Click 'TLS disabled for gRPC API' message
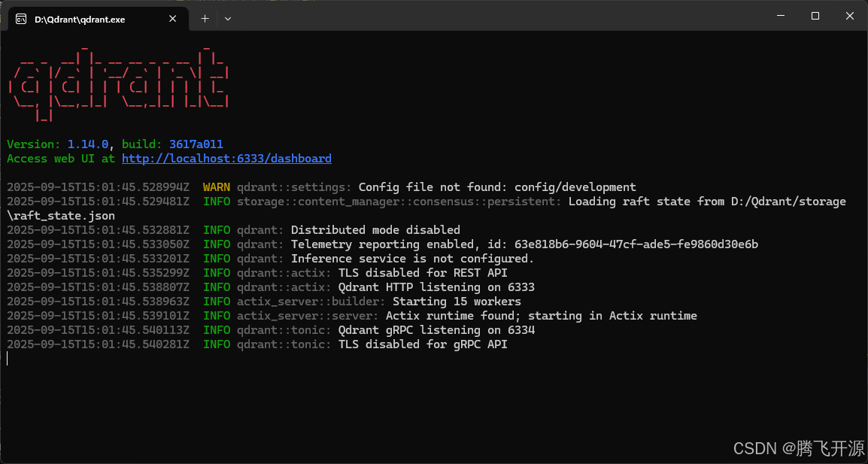This screenshot has height=464, width=868. tap(423, 344)
